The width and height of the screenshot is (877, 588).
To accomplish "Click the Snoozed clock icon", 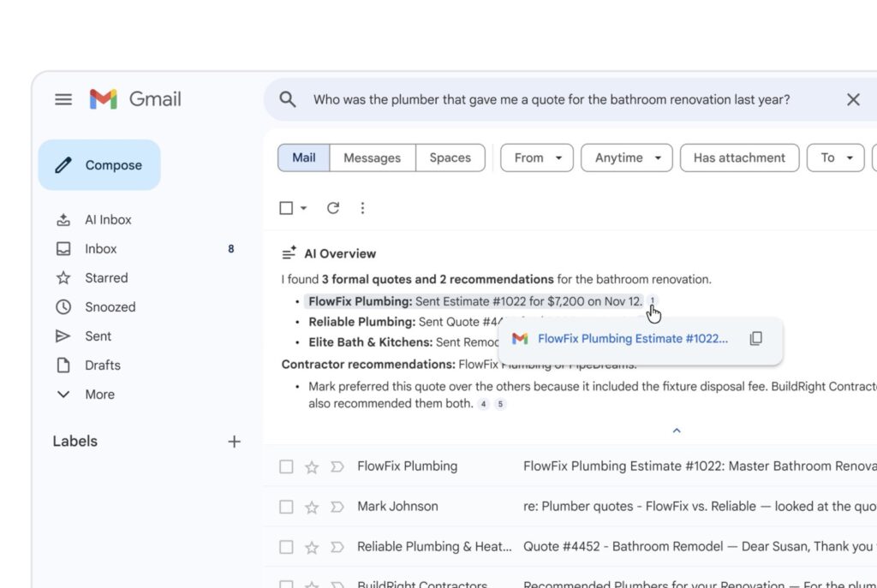I will (63, 307).
